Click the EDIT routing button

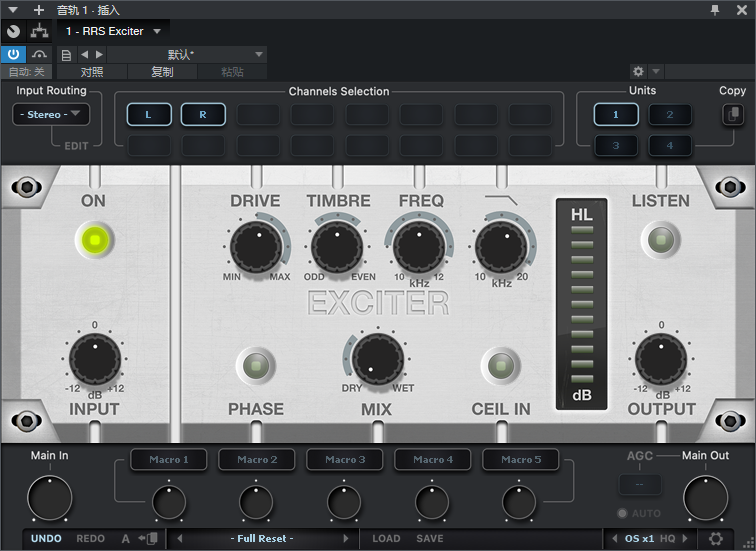(76, 146)
